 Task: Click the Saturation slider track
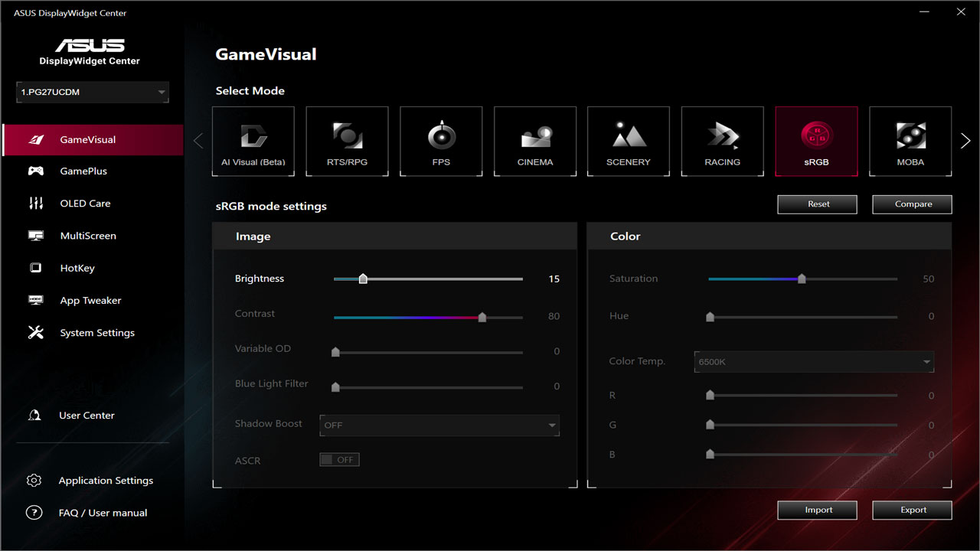click(803, 279)
